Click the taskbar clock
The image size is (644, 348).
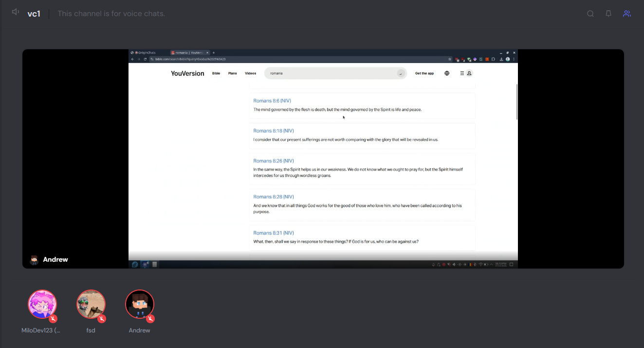[x=501, y=264]
